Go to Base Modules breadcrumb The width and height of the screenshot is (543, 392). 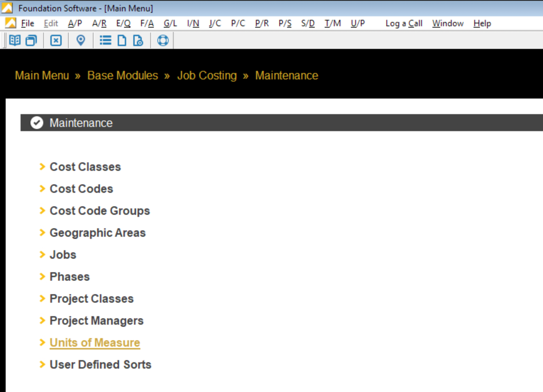click(x=123, y=75)
